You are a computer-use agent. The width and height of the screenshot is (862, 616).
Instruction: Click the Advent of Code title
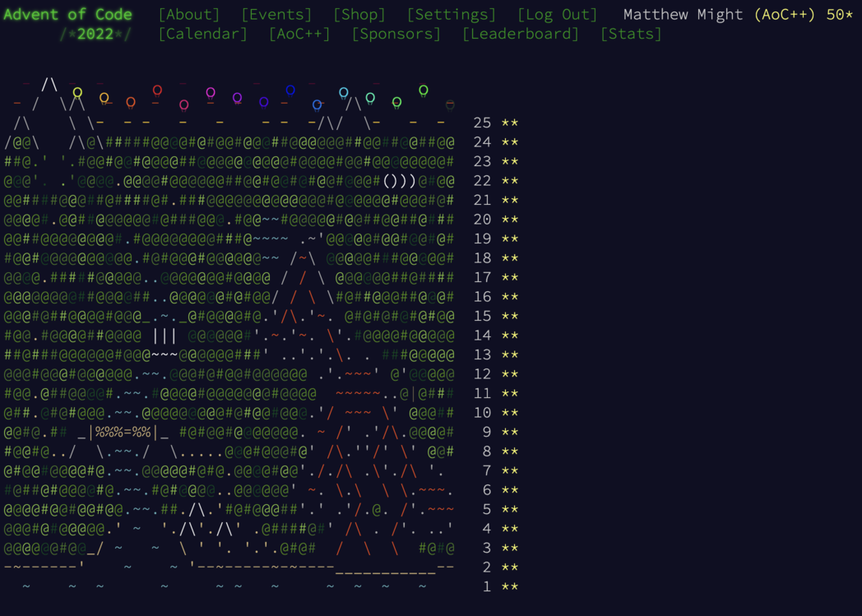[x=67, y=14]
